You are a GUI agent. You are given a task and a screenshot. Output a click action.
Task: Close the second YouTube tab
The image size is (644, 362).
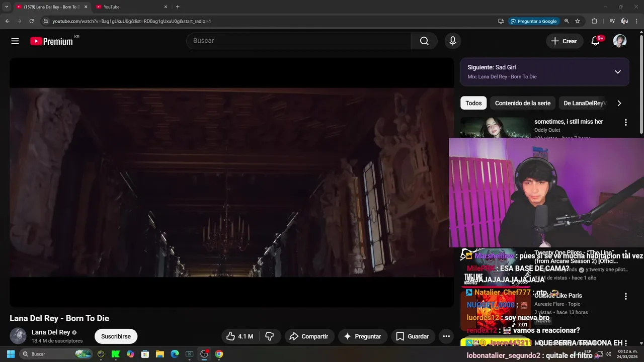[x=166, y=7]
